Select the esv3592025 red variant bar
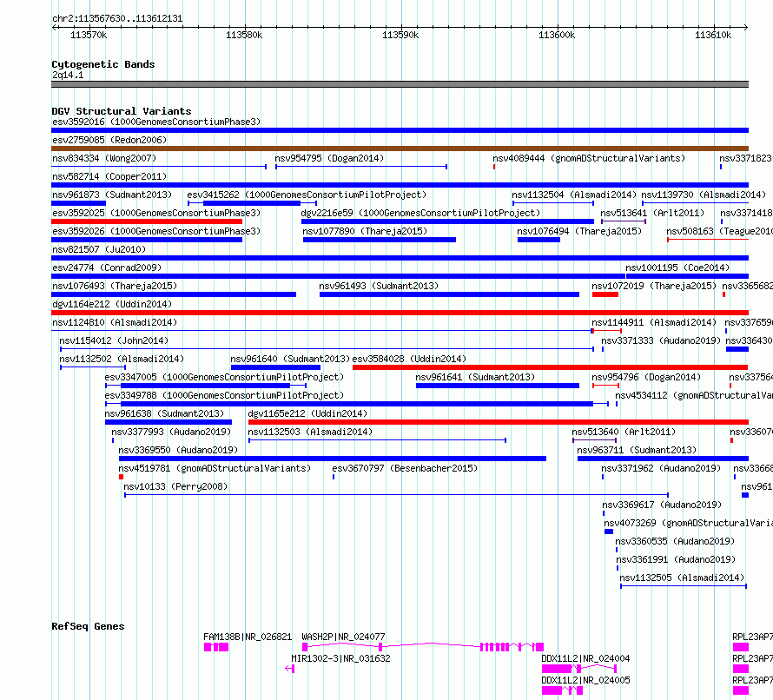The image size is (773, 700). point(147,221)
